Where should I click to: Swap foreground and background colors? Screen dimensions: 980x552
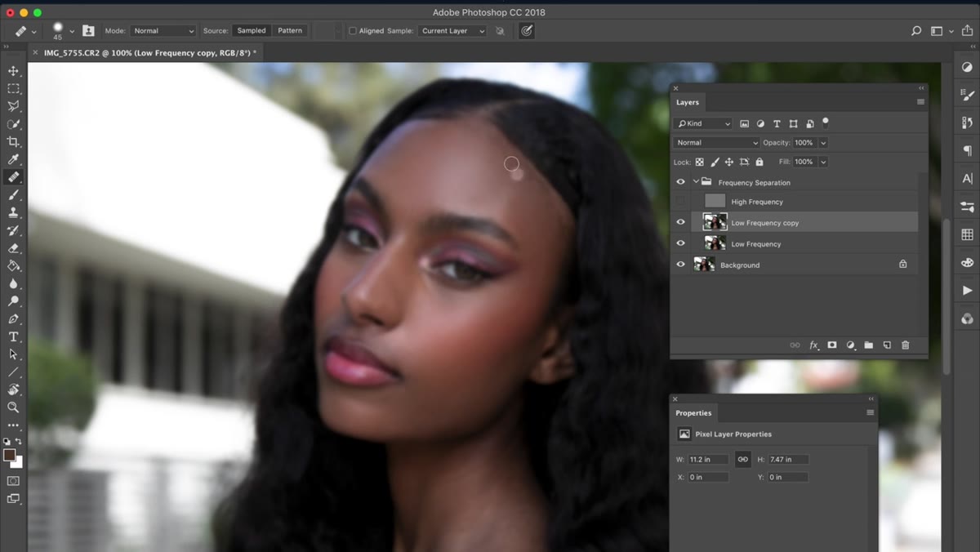click(19, 442)
